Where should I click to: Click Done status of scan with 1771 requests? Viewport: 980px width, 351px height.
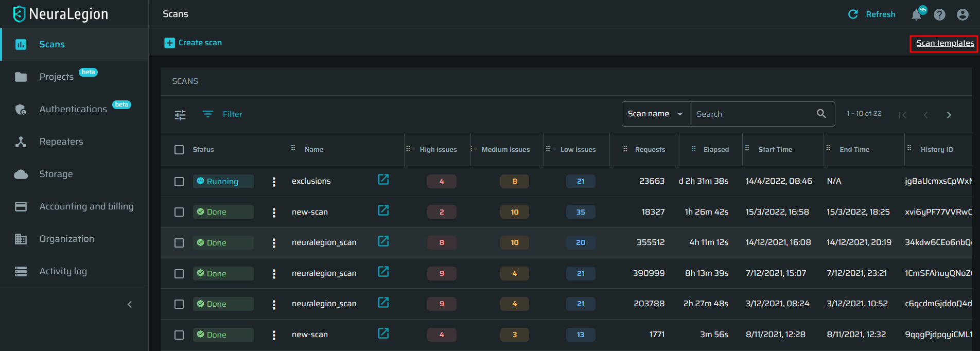coord(223,335)
